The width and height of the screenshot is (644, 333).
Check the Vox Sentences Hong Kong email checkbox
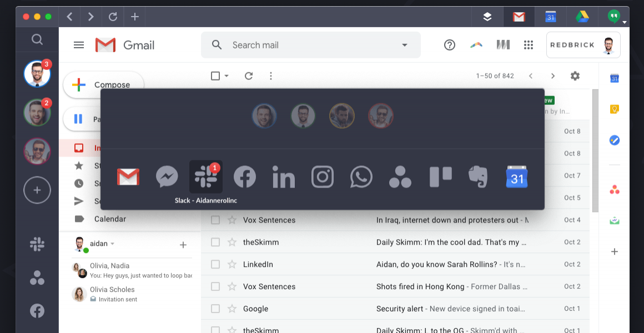(x=215, y=286)
